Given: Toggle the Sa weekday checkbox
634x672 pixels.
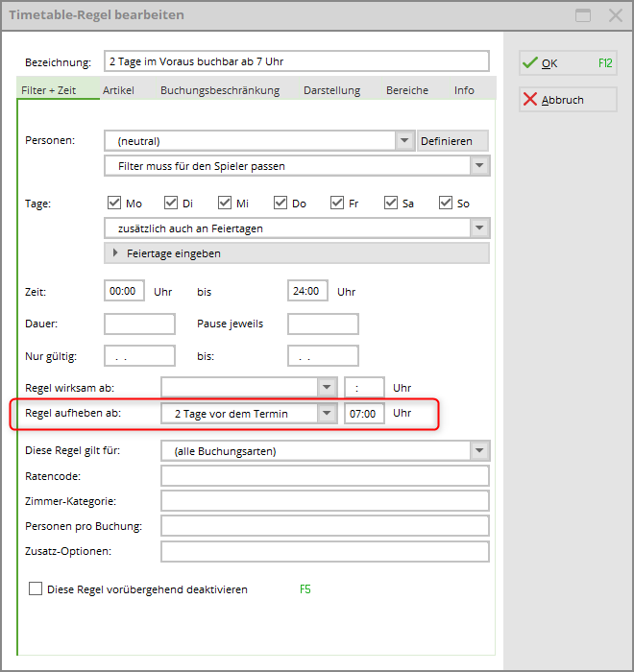Looking at the screenshot, I should pyautogui.click(x=391, y=203).
